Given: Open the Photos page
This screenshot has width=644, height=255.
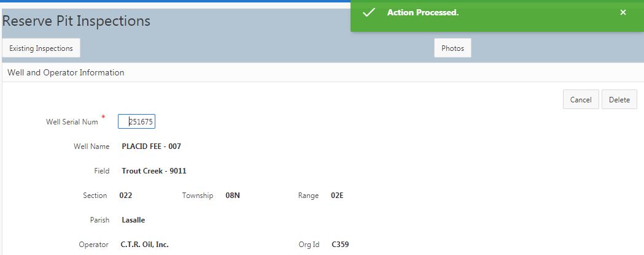Looking at the screenshot, I should [x=452, y=48].
